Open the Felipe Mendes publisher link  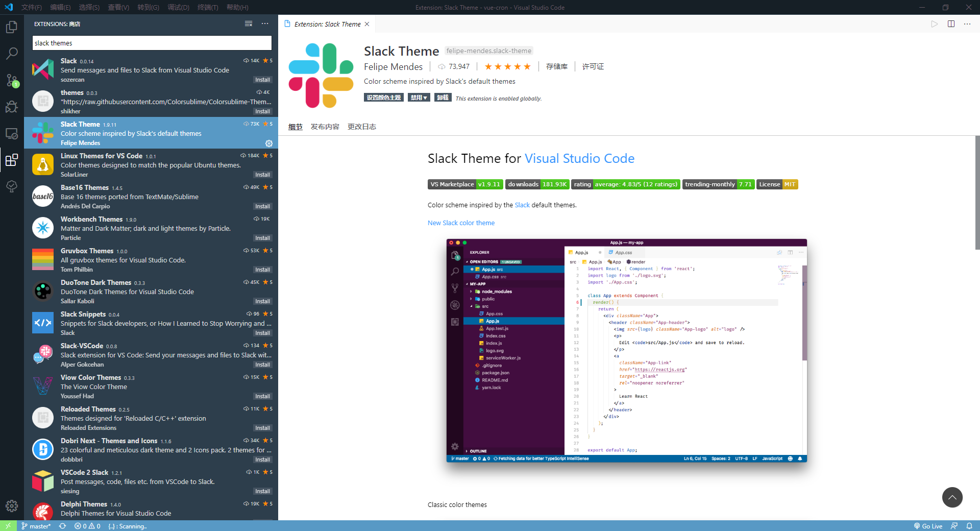tap(393, 67)
